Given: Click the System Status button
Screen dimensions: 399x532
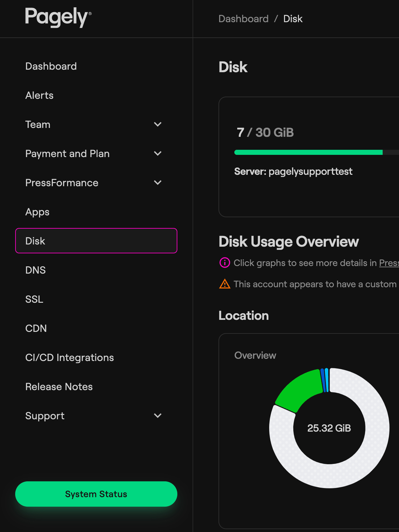Looking at the screenshot, I should coord(96,494).
